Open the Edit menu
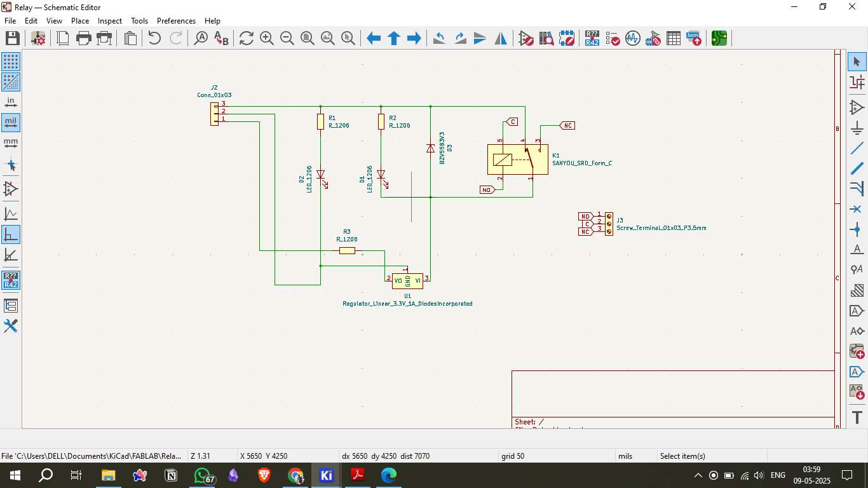The width and height of the screenshot is (868, 488). click(x=31, y=20)
